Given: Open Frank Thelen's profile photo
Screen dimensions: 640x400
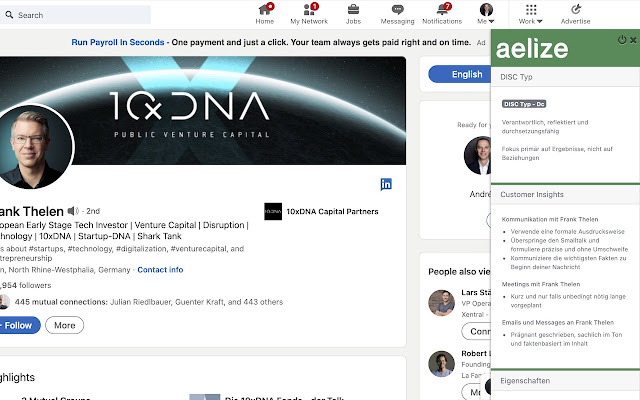Looking at the screenshot, I should click(x=32, y=147).
